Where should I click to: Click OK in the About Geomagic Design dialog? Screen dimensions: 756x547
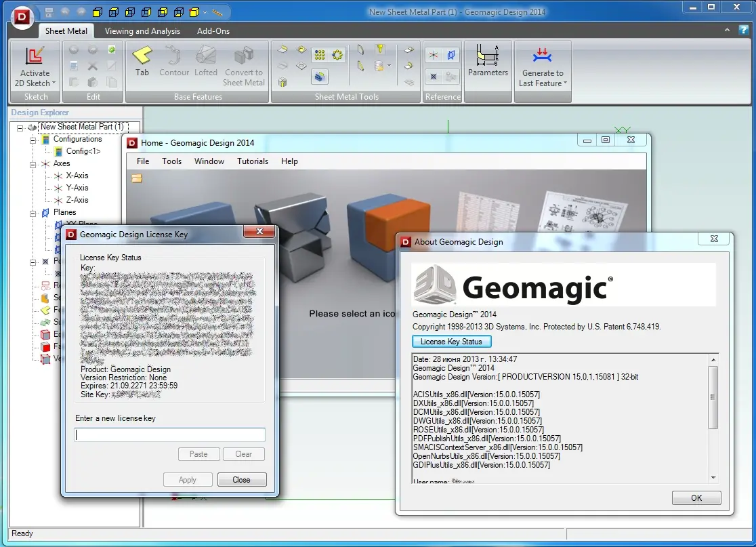tap(696, 498)
